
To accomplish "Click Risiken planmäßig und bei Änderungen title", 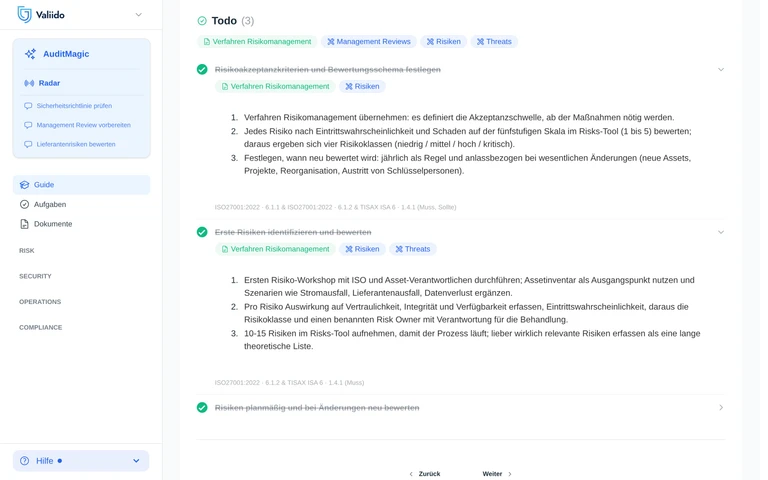I will tap(317, 408).
